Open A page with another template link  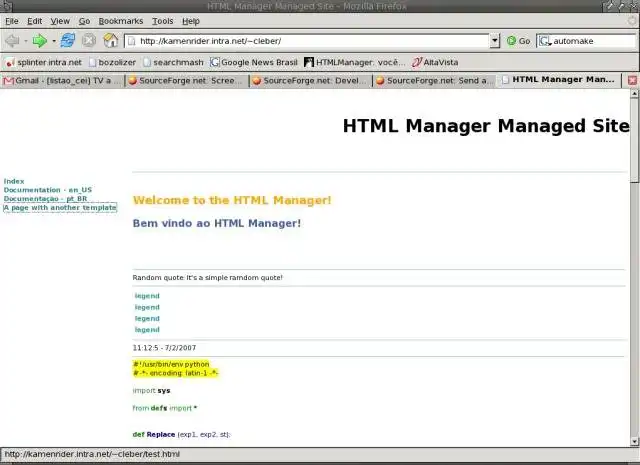pyautogui.click(x=60, y=207)
